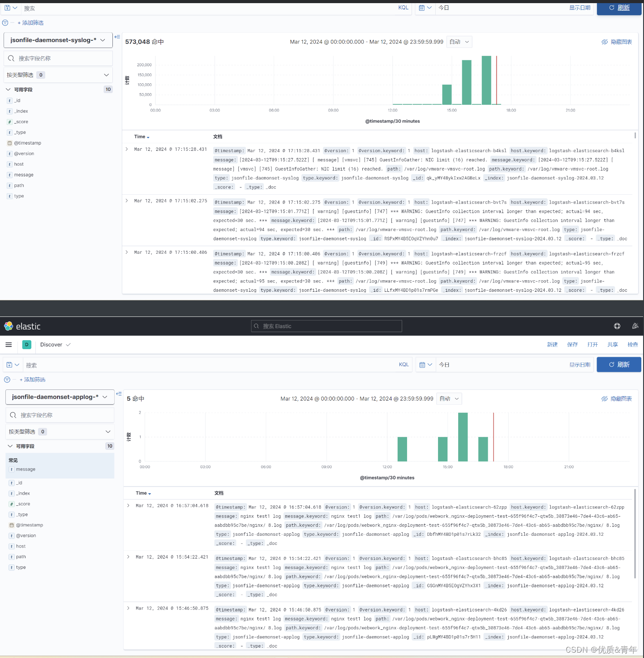
Task: Select @version field in syslog sidebar
Action: pyautogui.click(x=24, y=154)
